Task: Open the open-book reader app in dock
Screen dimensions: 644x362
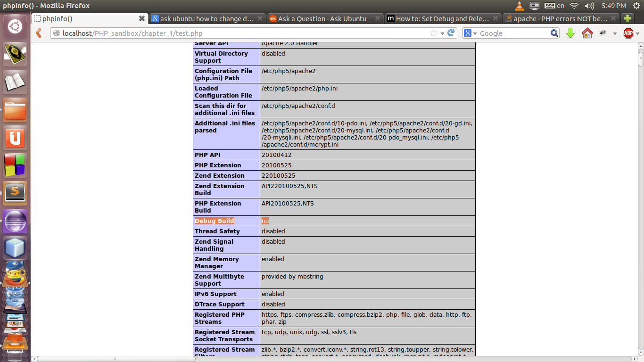Action: point(15,82)
